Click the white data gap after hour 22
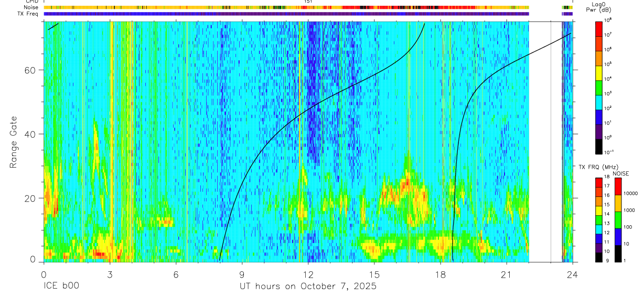Viewport: 644px width, 297px height. coord(545,141)
